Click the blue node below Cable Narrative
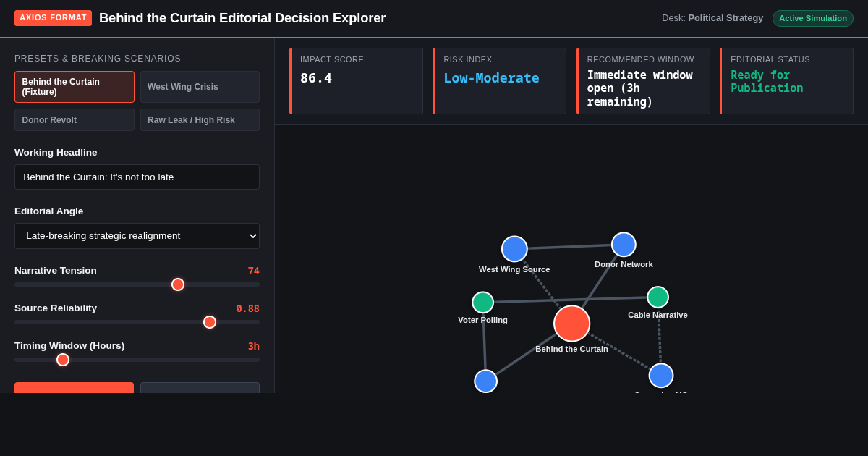Viewport: 868px width, 456px height. (x=661, y=376)
